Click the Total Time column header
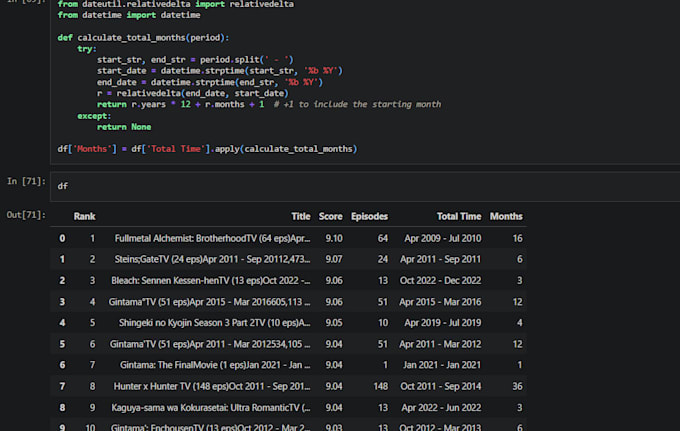 pyautogui.click(x=459, y=216)
